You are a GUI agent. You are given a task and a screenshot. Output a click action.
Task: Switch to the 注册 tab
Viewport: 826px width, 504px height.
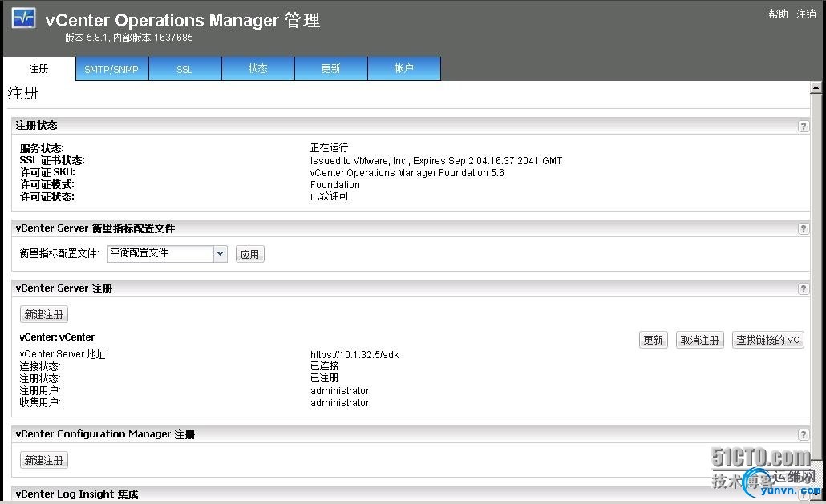click(x=39, y=69)
